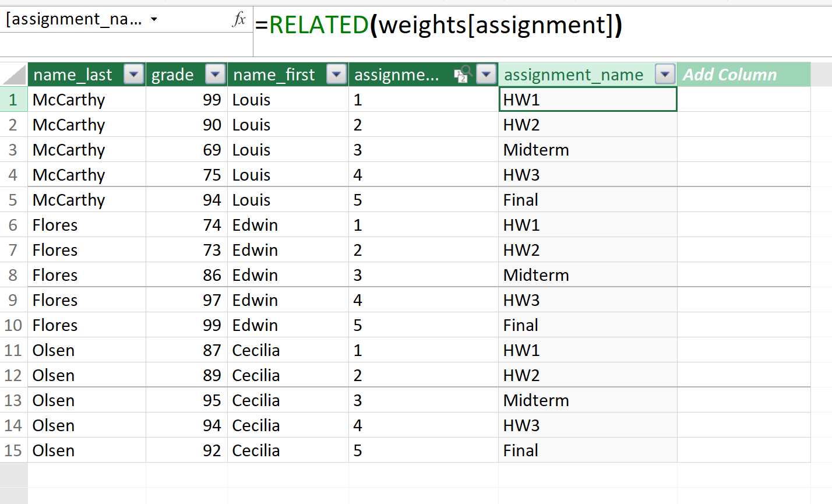The image size is (832, 504).
Task: Expand the column name box dropdown
Action: (154, 19)
